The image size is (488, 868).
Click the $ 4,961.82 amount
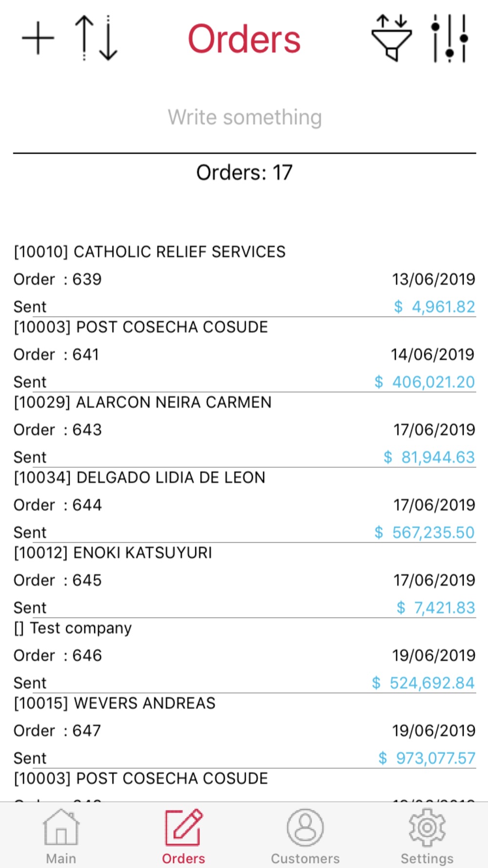[x=434, y=307]
